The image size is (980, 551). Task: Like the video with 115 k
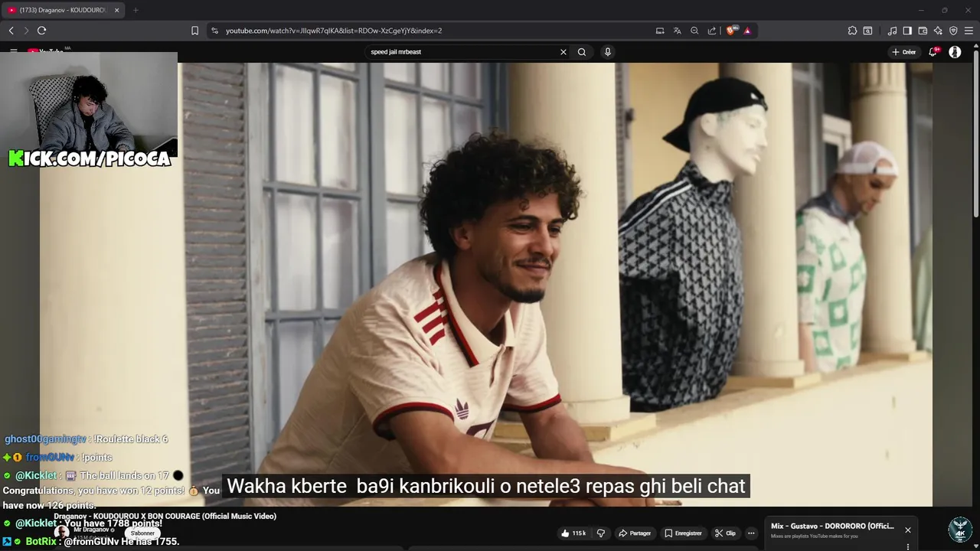[x=573, y=533]
